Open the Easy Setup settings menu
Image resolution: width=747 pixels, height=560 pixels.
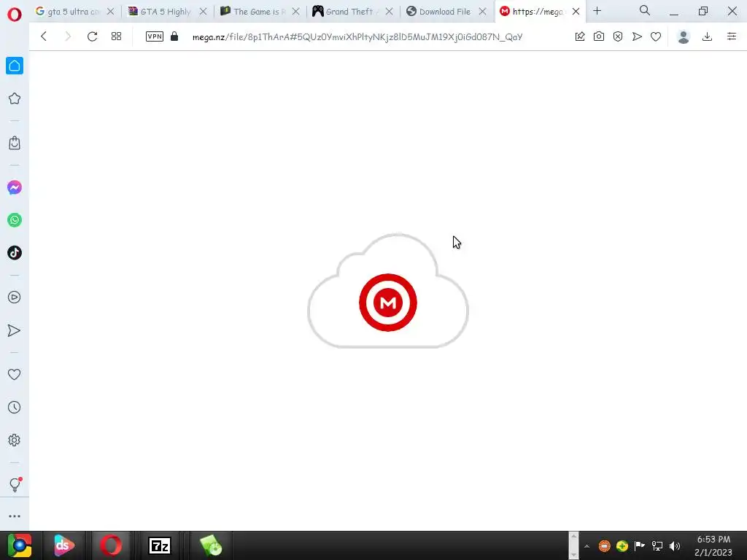tap(732, 36)
